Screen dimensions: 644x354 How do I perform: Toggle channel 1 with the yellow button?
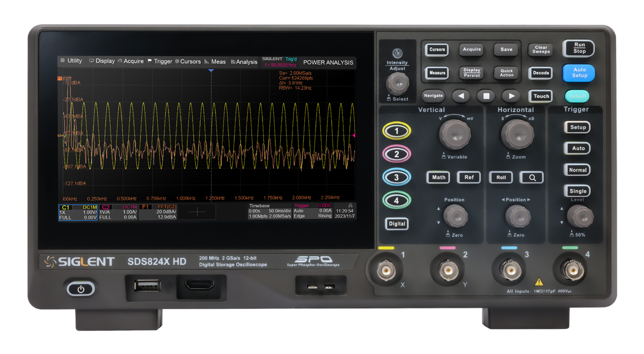[x=397, y=131]
